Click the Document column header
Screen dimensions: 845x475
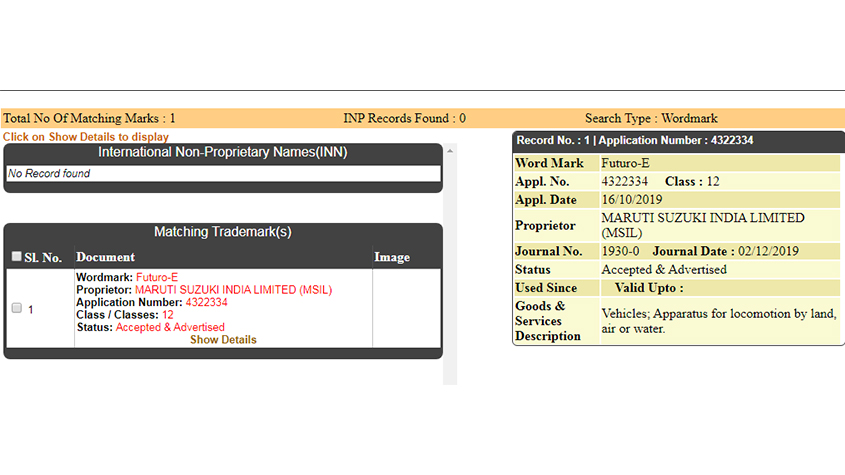pos(106,257)
